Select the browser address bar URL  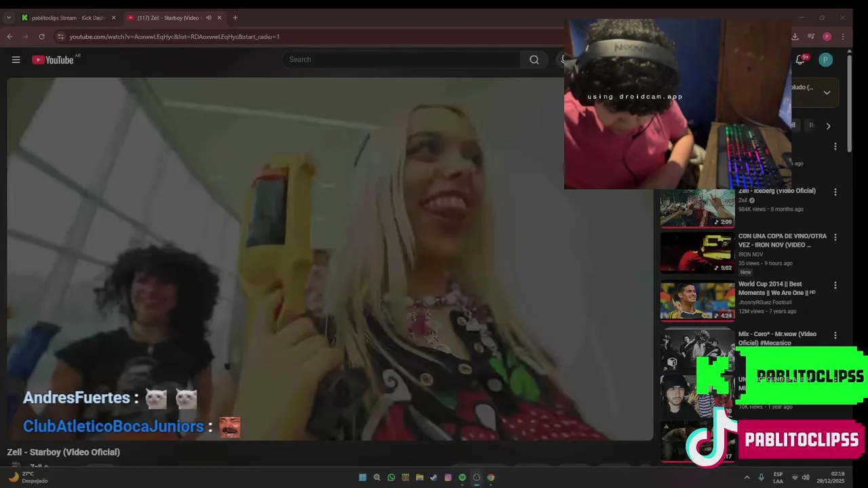click(x=174, y=37)
